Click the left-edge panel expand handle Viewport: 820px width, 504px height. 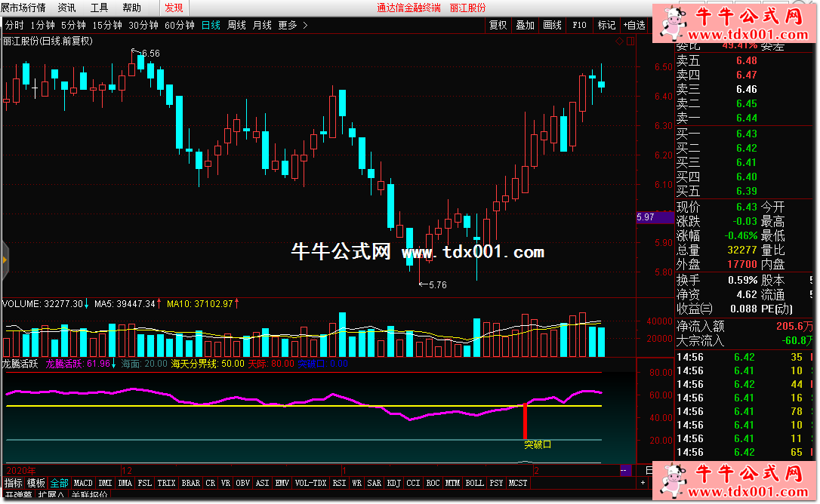pos(4,260)
